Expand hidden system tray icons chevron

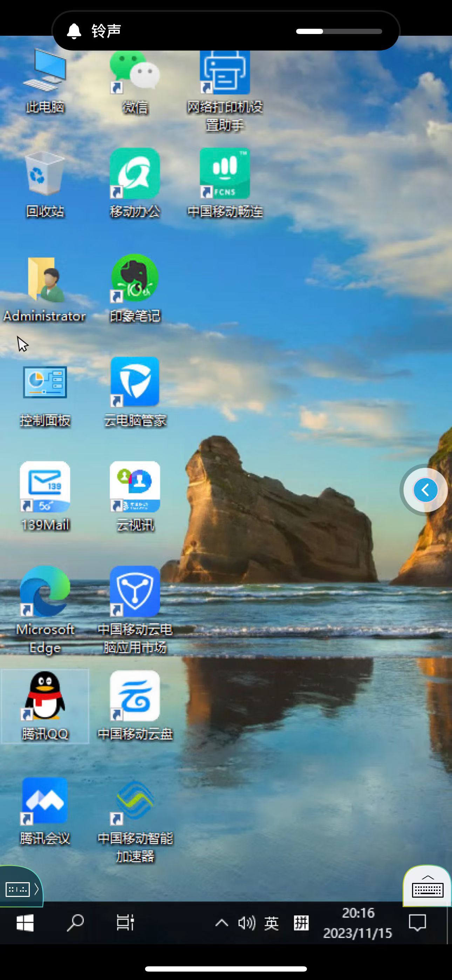click(x=222, y=923)
